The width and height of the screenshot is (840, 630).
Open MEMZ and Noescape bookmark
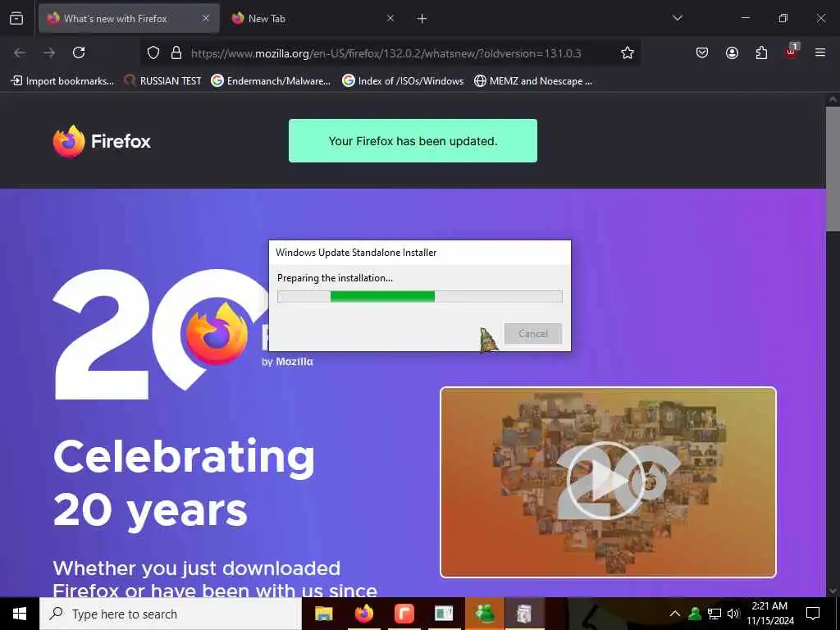(x=533, y=81)
